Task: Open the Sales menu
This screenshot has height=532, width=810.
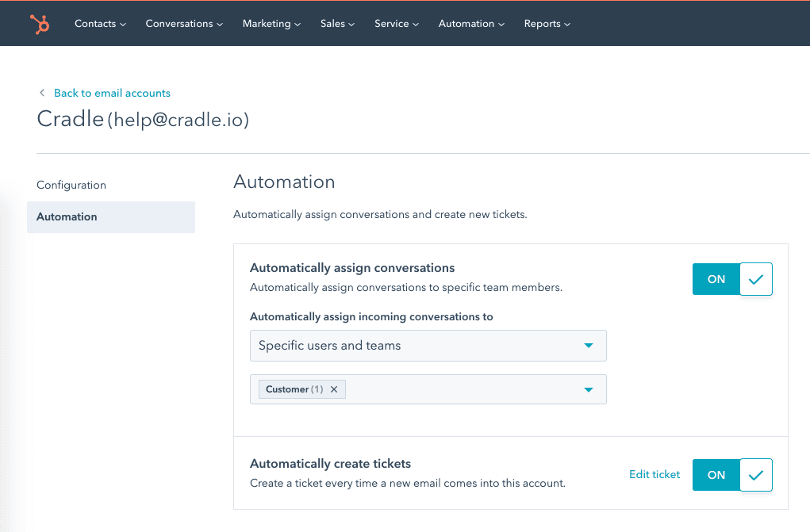Action: point(337,24)
